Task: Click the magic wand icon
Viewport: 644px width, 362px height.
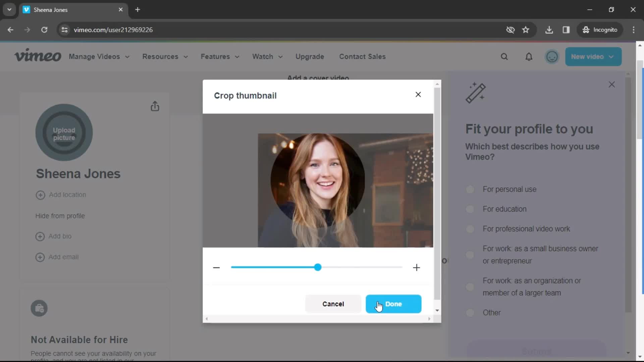Action: point(476,93)
